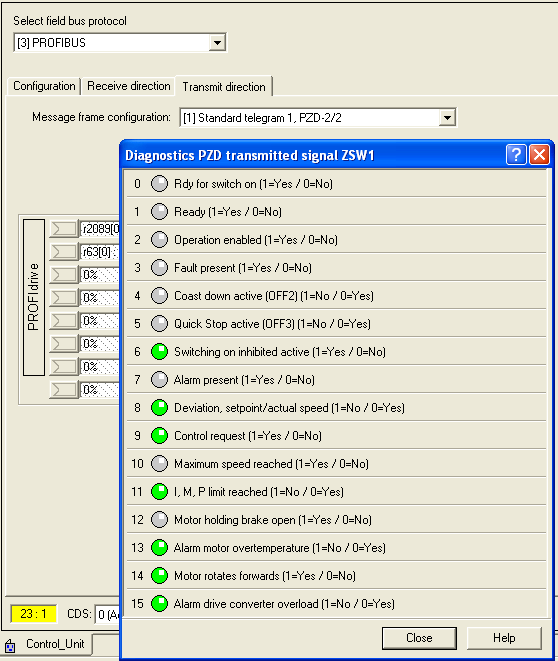The image size is (558, 661).
Task: Click the green bit 11 limit reached LED
Action: coord(159,492)
